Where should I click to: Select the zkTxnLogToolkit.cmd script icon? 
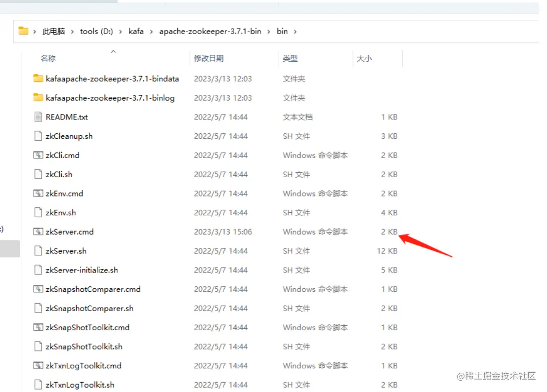tap(38, 366)
